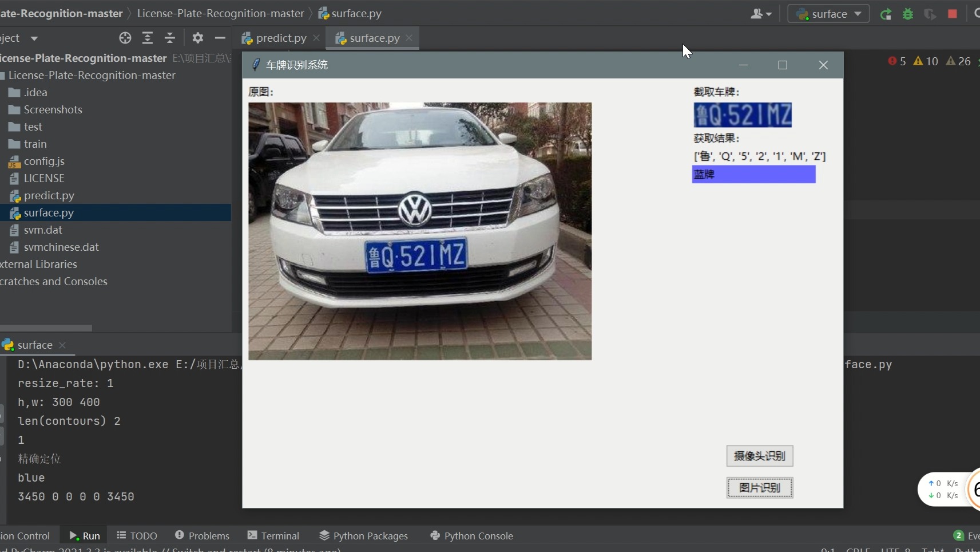Click the locate file crosshair icon

[x=125, y=38]
